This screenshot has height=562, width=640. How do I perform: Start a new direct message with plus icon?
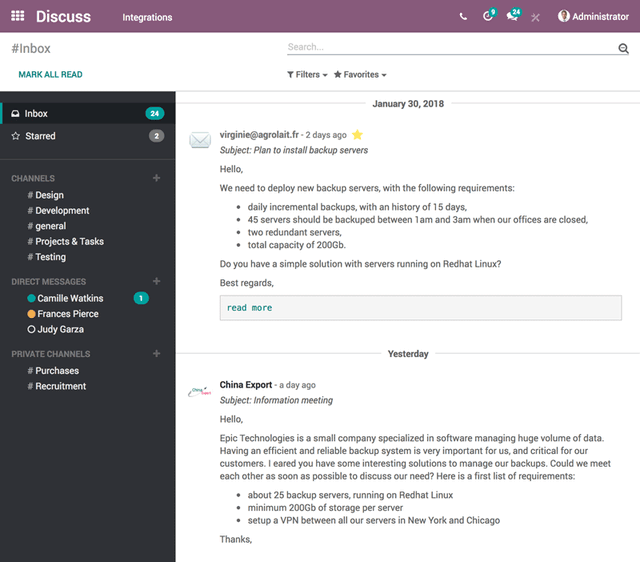click(x=156, y=282)
